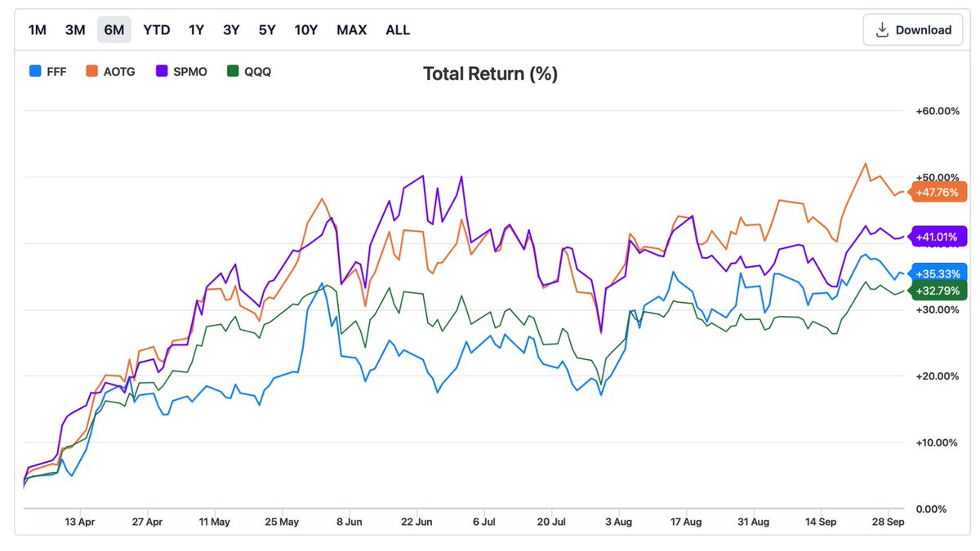Click the +32.79% QQQ value label

pos(939,291)
